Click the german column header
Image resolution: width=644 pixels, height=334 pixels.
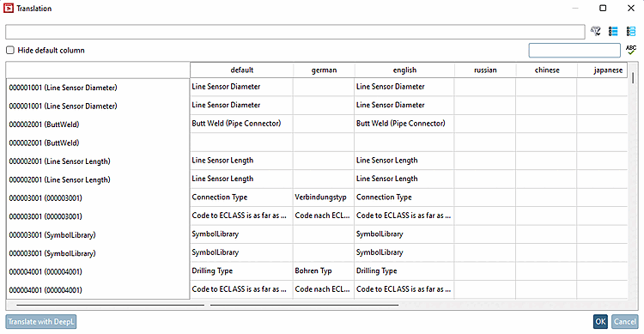click(x=324, y=70)
